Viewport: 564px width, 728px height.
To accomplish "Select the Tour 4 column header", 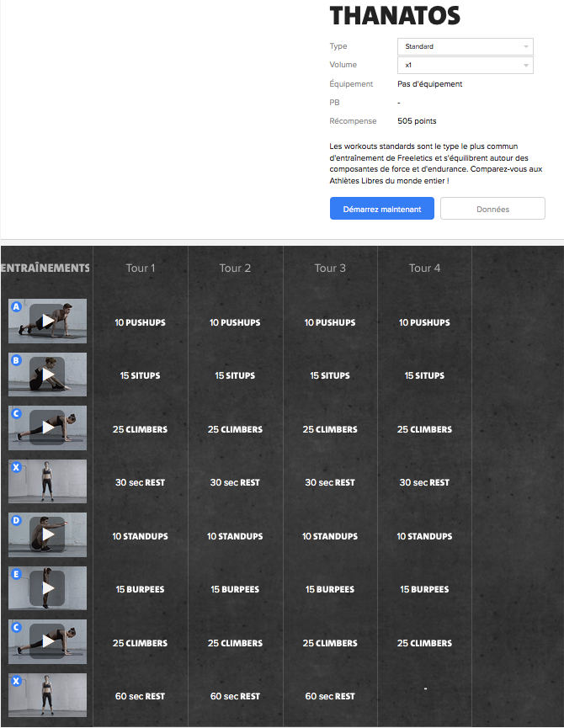I will [425, 268].
